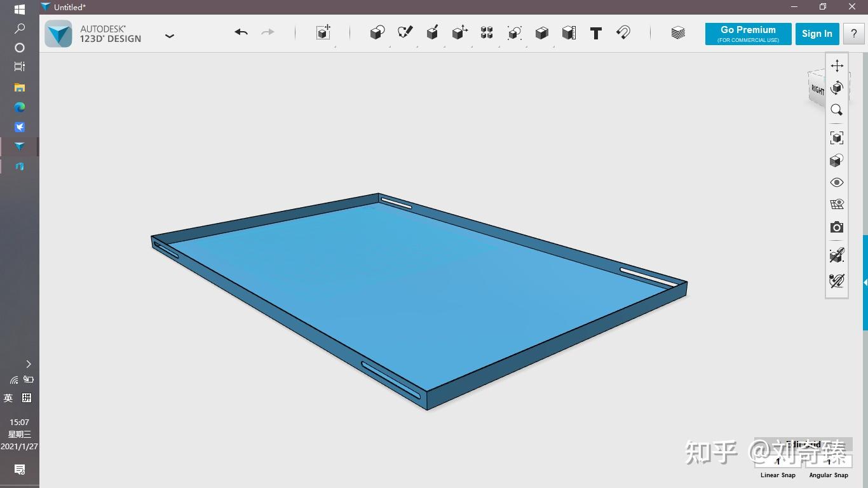868x488 pixels.
Task: Toggle hide solids in navigation bar
Action: pos(836,255)
